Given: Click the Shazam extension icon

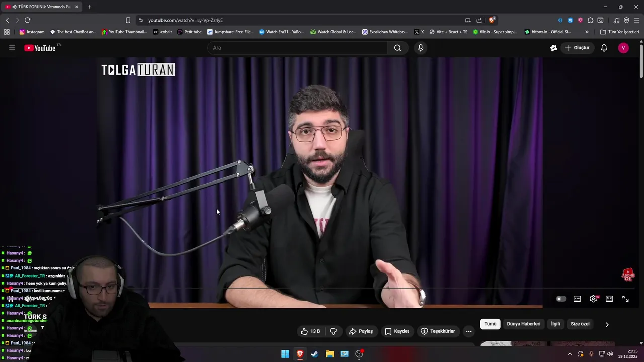Looking at the screenshot, I should pyautogui.click(x=570, y=20).
